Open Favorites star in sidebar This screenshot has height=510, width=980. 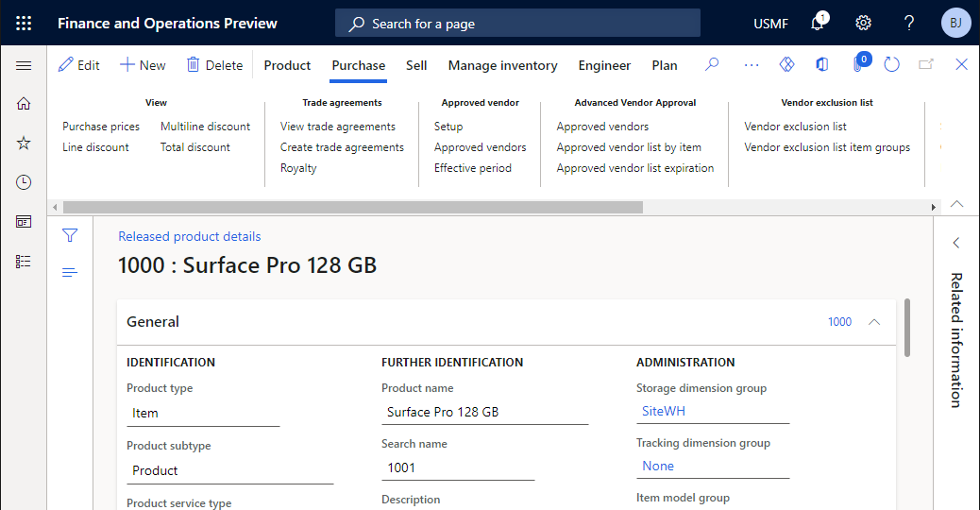coord(23,144)
